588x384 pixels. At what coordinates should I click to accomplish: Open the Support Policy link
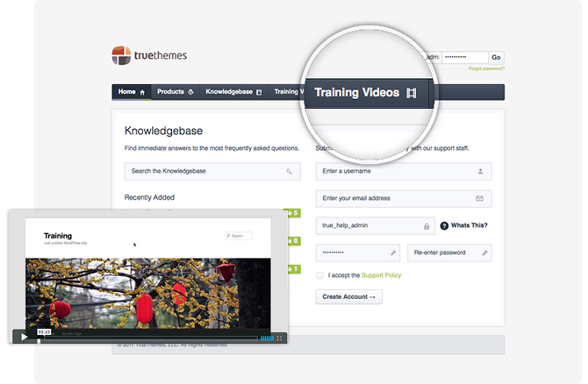point(382,275)
